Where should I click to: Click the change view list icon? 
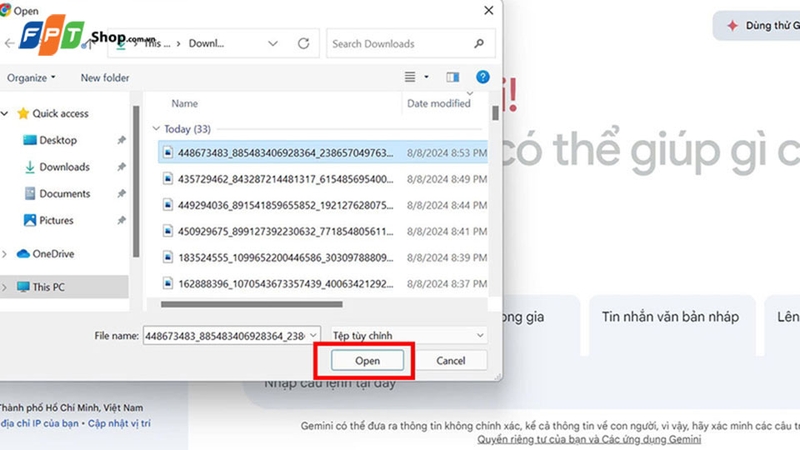(410, 77)
